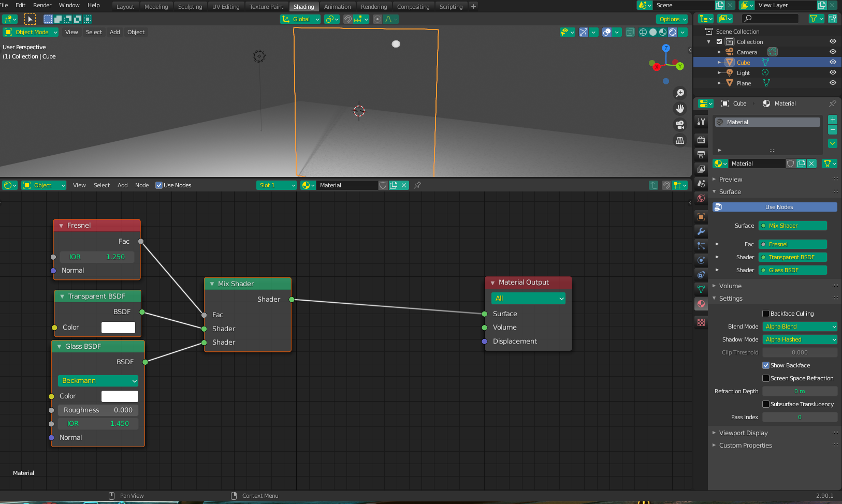842x504 pixels.
Task: Click Transparent BSDF white color swatch
Action: click(x=118, y=328)
